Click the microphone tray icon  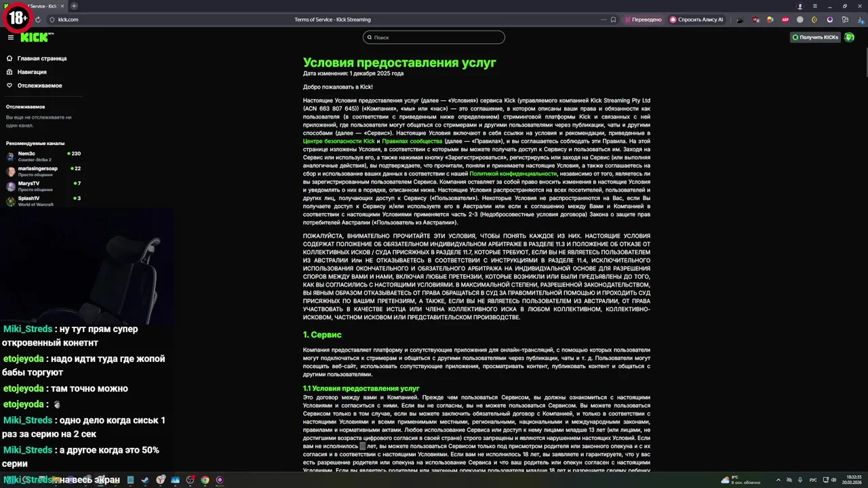point(800,480)
